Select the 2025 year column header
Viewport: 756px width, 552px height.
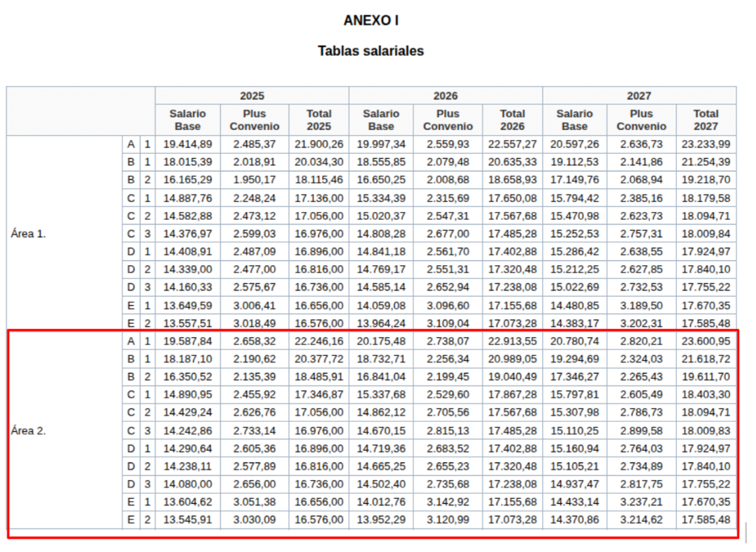(252, 96)
